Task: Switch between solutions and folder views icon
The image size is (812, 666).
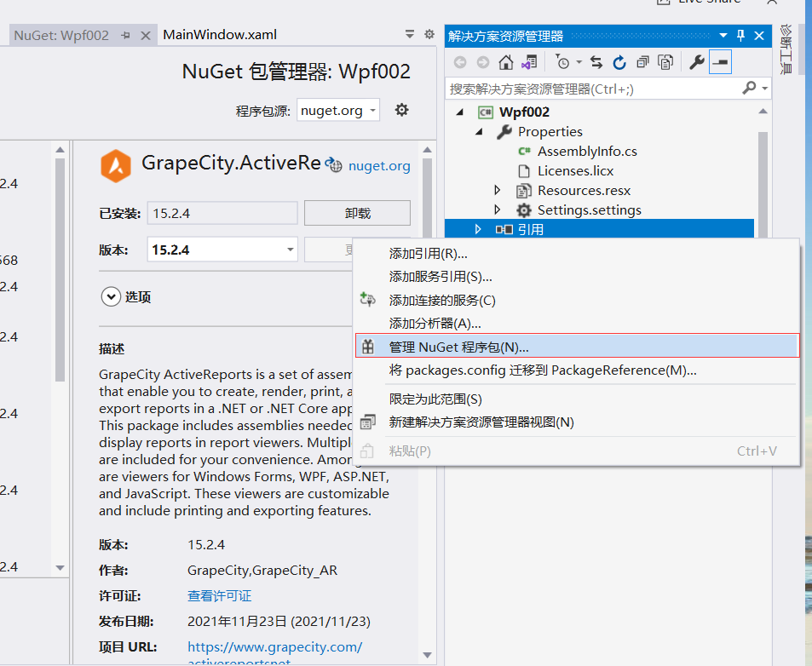Action: pos(529,63)
